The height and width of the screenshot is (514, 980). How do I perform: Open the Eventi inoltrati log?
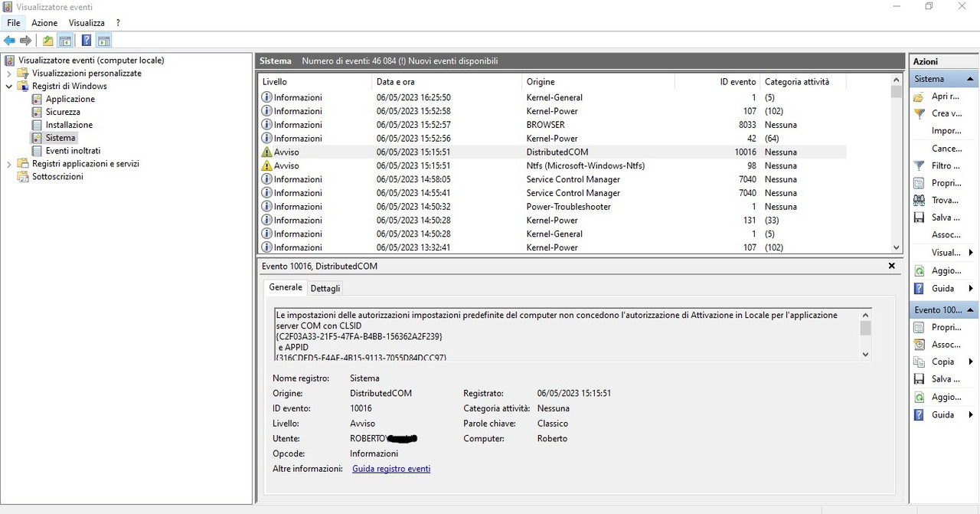[73, 151]
